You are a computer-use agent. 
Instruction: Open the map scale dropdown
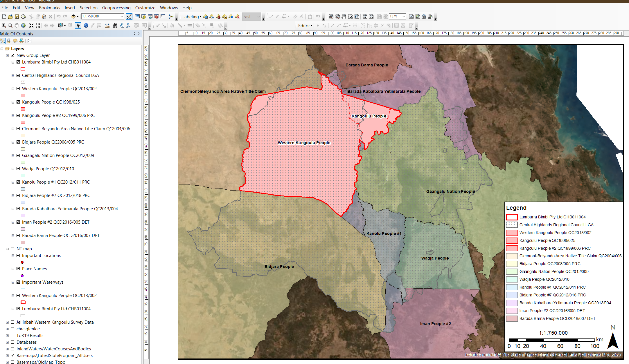pyautogui.click(x=122, y=17)
